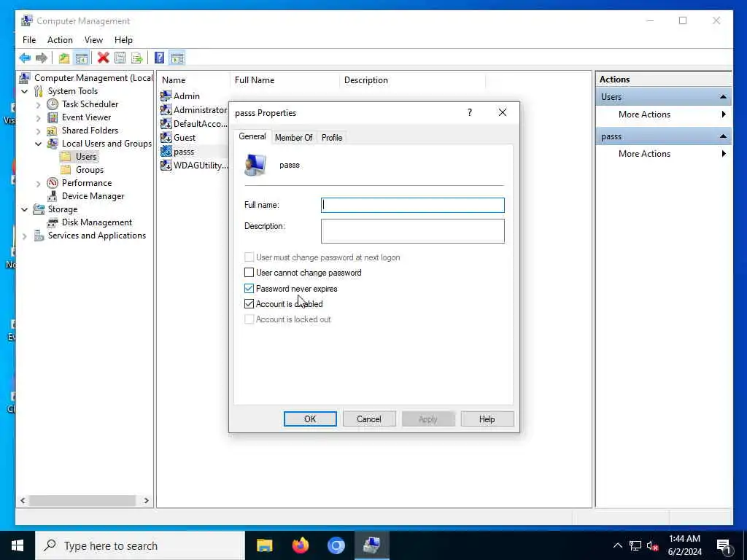Click the muted volume tray icon
747x560 pixels.
[x=652, y=546]
